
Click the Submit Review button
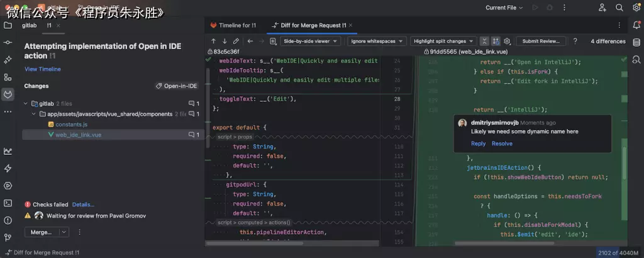pos(540,41)
